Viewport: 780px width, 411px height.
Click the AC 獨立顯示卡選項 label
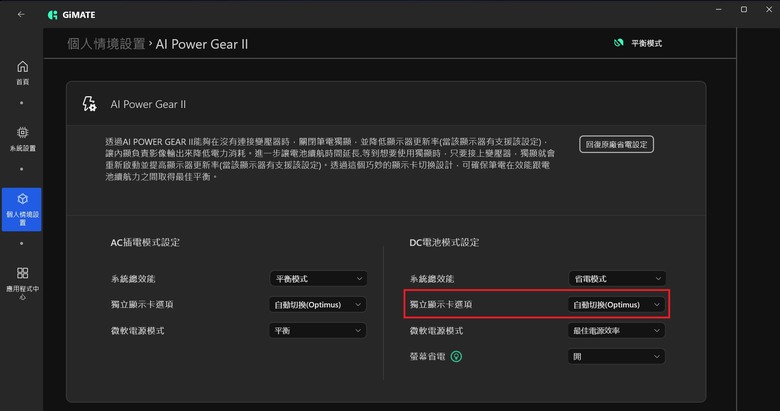point(142,305)
